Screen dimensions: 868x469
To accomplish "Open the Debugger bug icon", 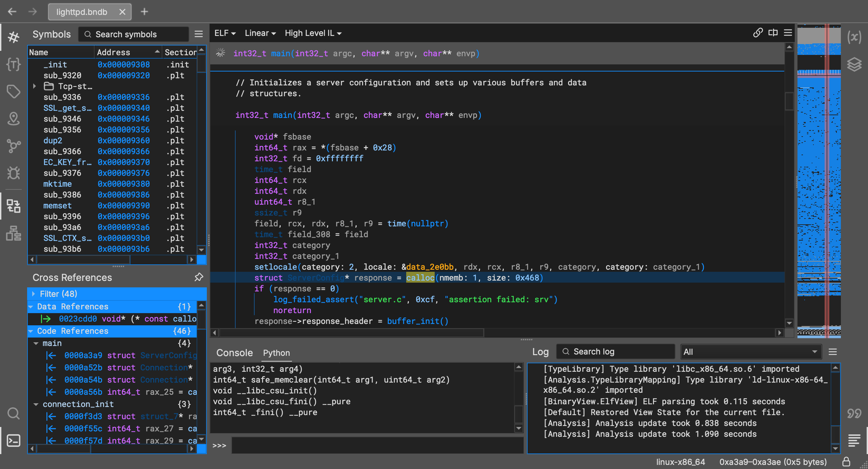I will pos(14,173).
